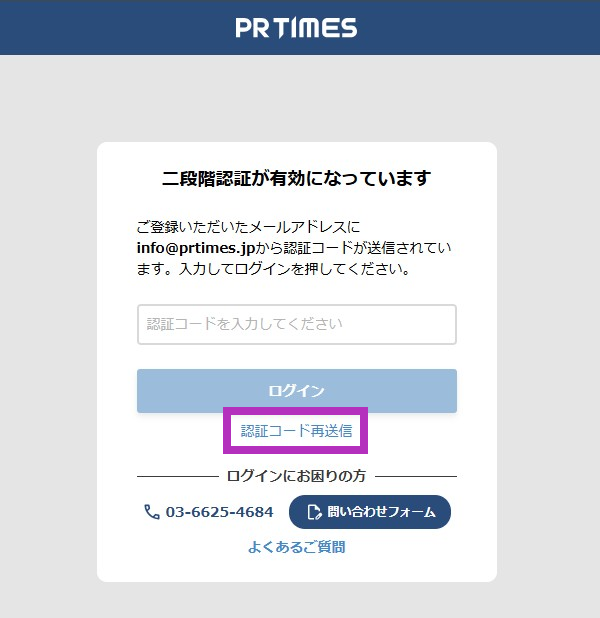This screenshot has height=618, width=600.
Task: Resend code via 認証コード再送信 link
Action: point(296,432)
